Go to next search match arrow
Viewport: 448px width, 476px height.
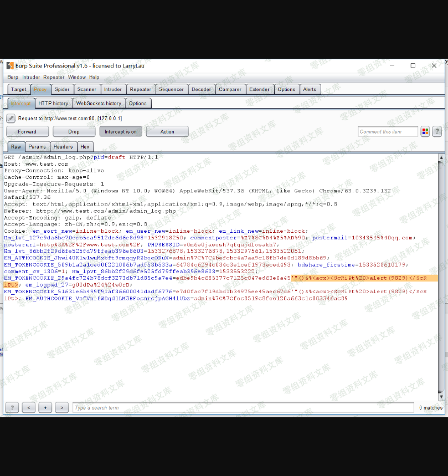[x=62, y=407]
